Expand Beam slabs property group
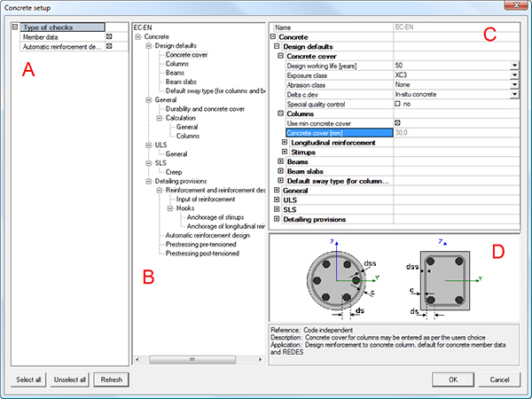Screen dimensions: 532x399 [279, 171]
